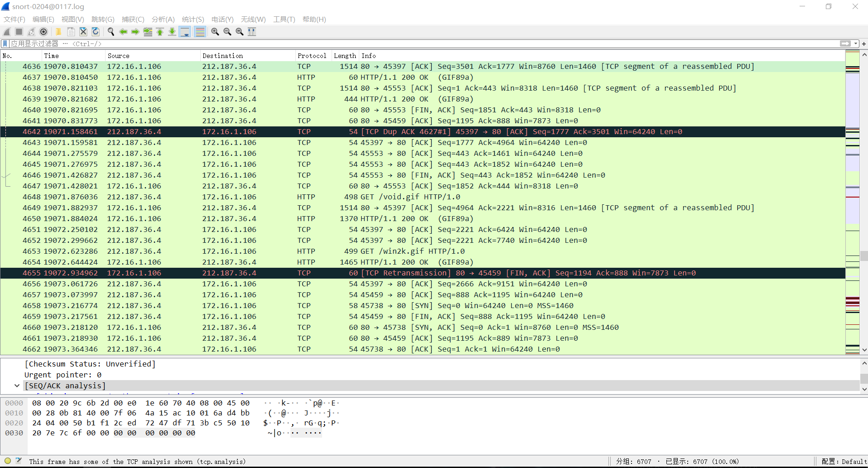Sort packets by the Protocol column header

click(312, 56)
